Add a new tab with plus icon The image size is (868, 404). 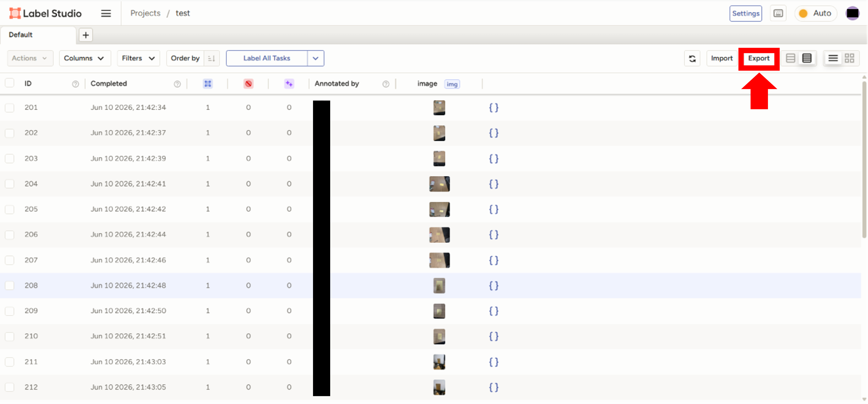click(86, 35)
